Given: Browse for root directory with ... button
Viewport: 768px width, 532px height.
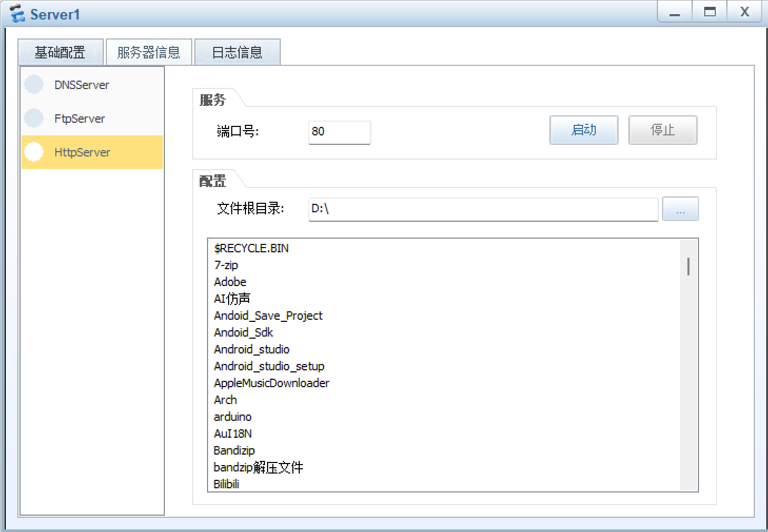Looking at the screenshot, I should click(680, 209).
